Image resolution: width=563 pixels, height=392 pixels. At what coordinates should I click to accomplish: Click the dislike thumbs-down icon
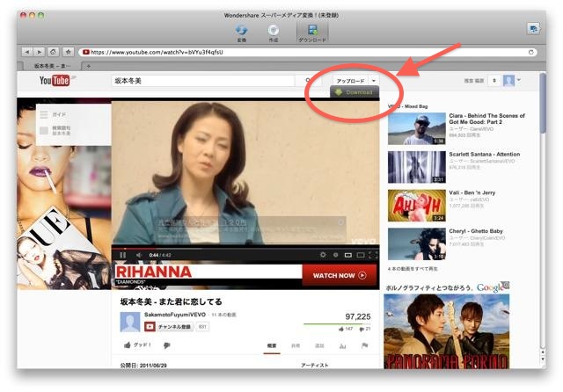(167, 345)
